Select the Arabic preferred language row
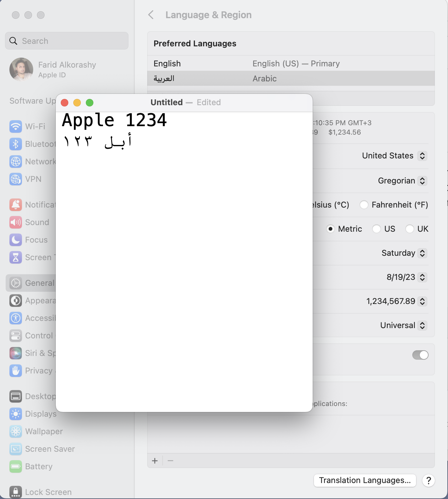The image size is (448, 499). click(x=291, y=79)
